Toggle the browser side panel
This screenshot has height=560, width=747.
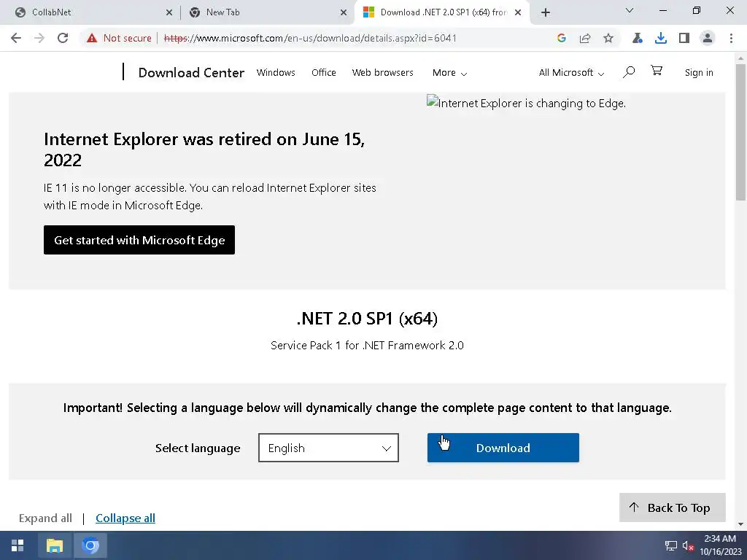684,38
